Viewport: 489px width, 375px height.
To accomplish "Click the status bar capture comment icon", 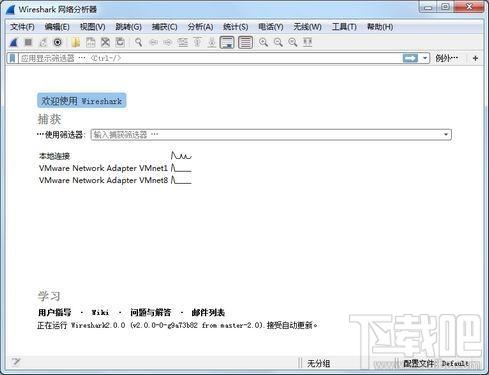I will point(16,362).
